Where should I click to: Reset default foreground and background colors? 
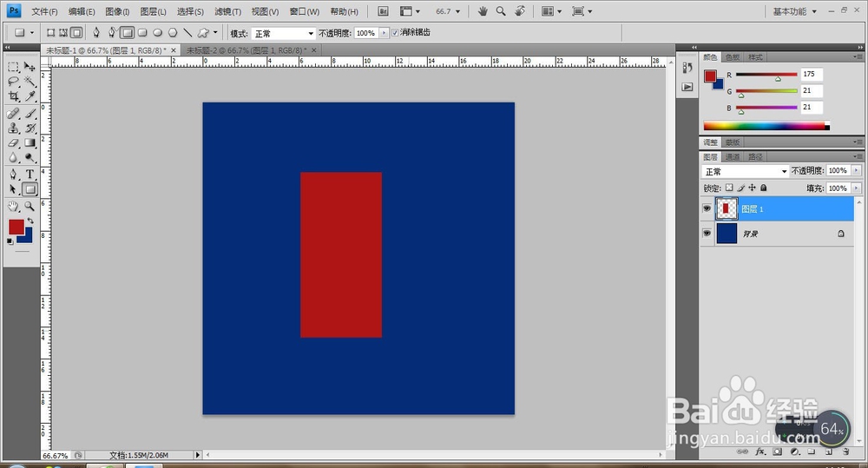[x=10, y=241]
